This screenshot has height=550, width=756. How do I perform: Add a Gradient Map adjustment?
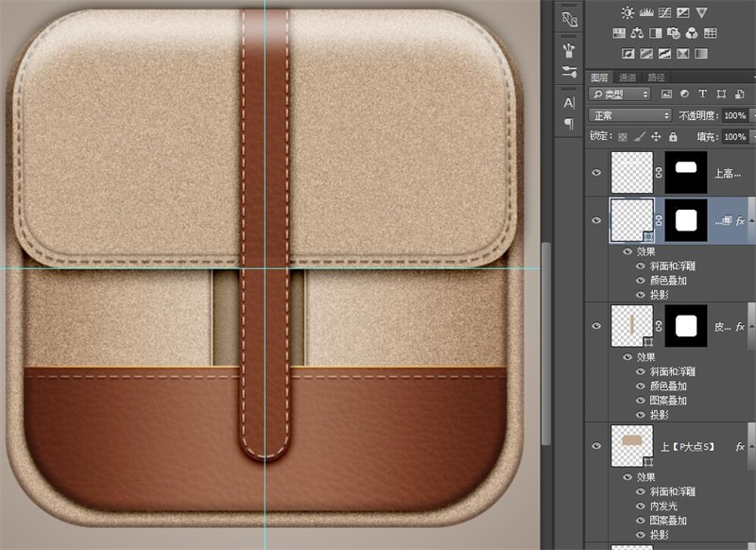click(701, 54)
